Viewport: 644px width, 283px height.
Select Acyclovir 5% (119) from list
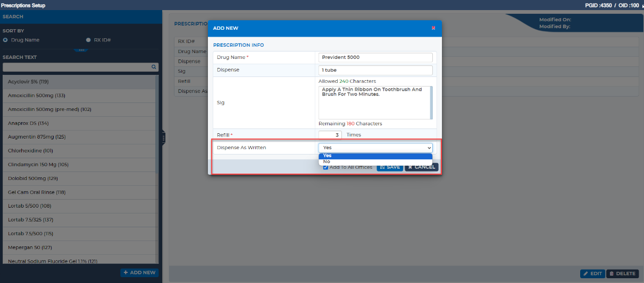pyautogui.click(x=80, y=82)
